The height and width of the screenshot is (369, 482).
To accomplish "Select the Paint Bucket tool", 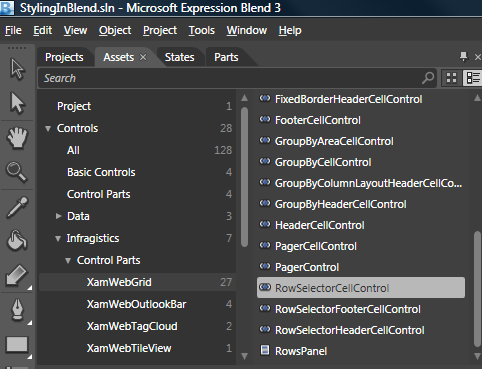I will pyautogui.click(x=17, y=240).
